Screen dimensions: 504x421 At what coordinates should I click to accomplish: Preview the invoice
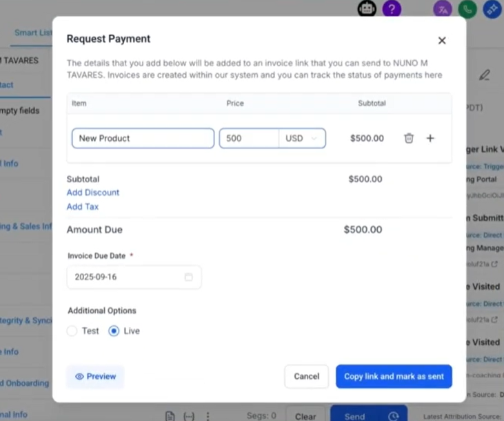coord(95,376)
